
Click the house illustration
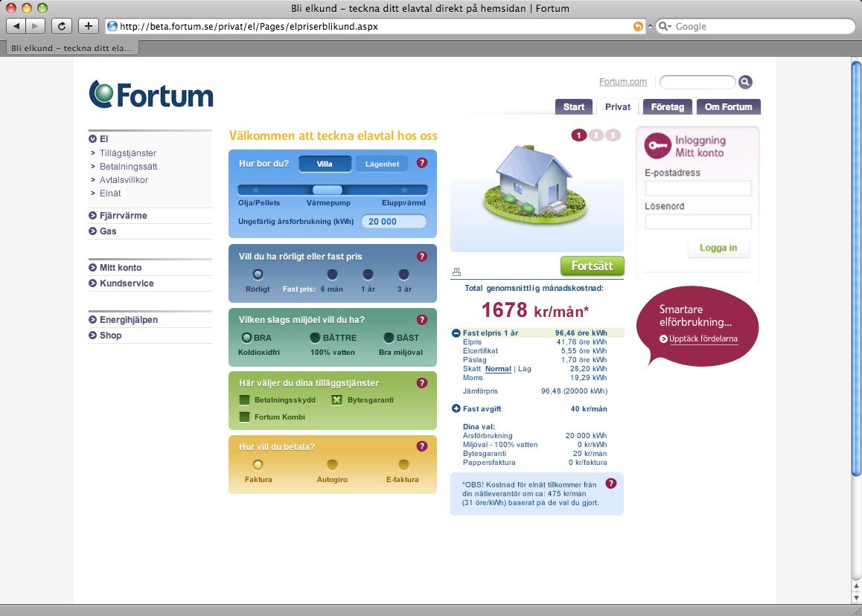[535, 184]
